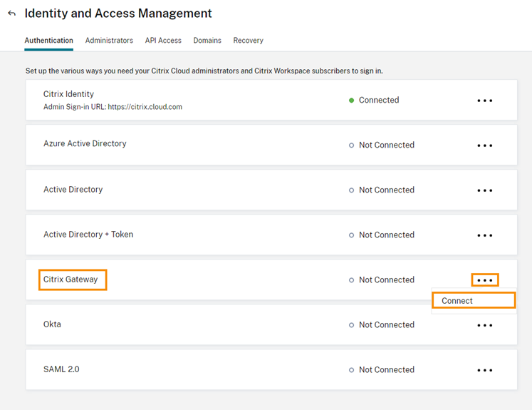
Task: Go to the Domains tab
Action: click(207, 41)
